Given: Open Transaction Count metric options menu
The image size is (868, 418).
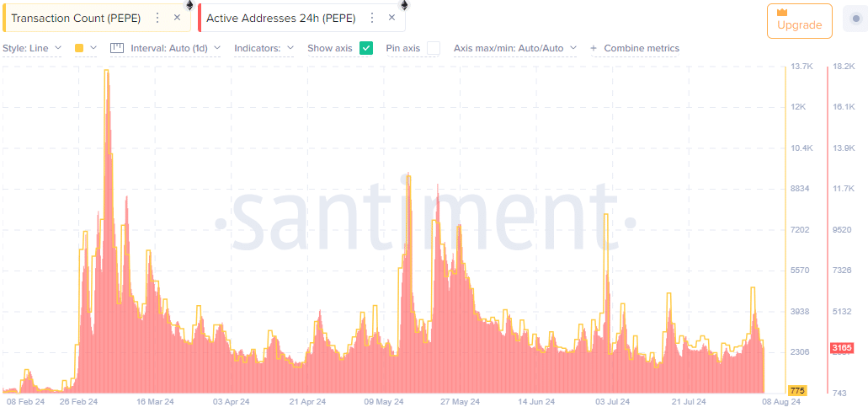Looking at the screenshot, I should point(157,18).
